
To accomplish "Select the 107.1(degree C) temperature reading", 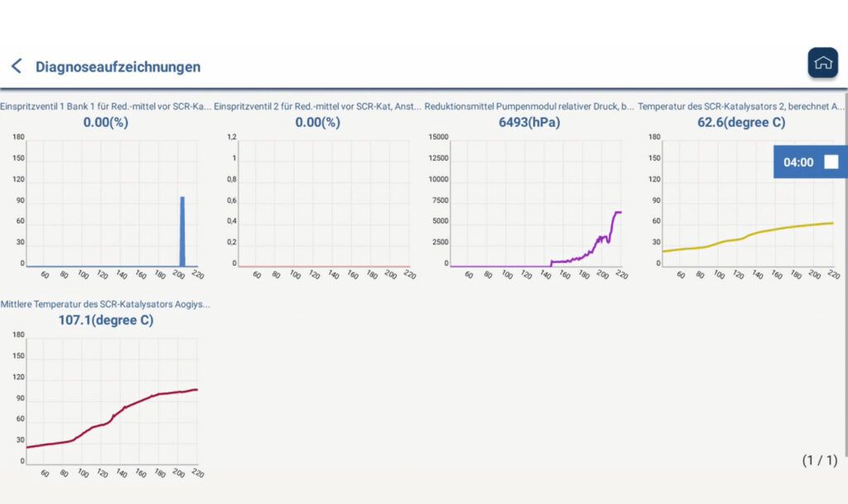I will click(105, 320).
